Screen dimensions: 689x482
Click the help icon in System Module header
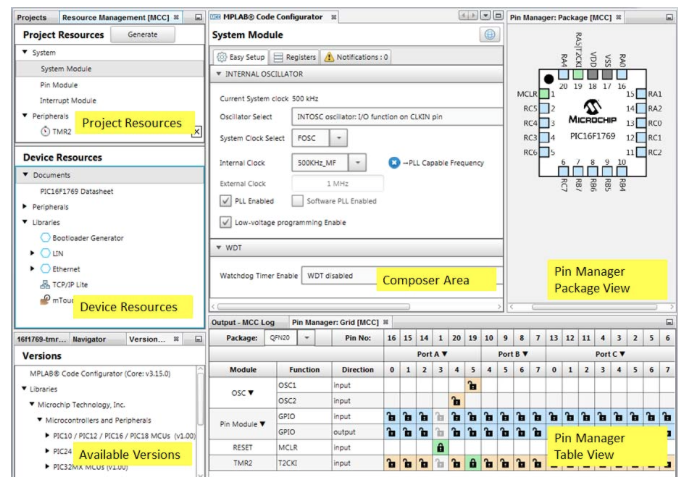(490, 35)
